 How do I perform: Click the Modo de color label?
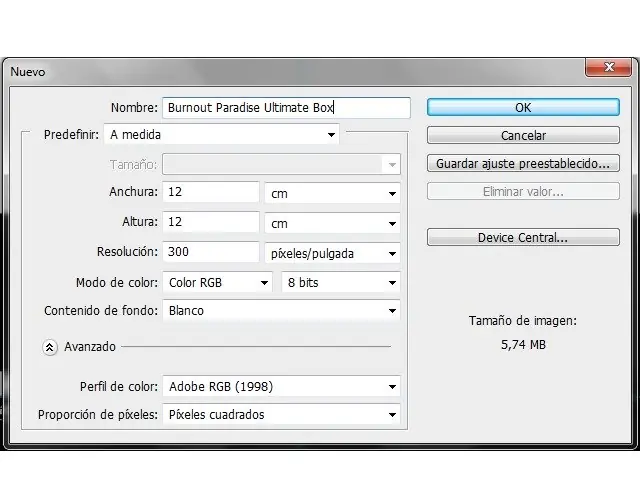[x=117, y=282]
